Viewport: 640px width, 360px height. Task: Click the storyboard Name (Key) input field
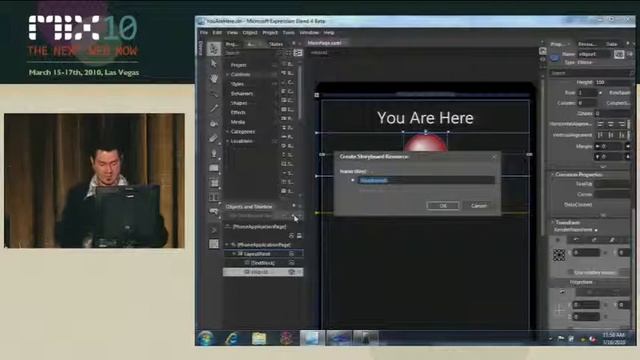[x=426, y=180]
